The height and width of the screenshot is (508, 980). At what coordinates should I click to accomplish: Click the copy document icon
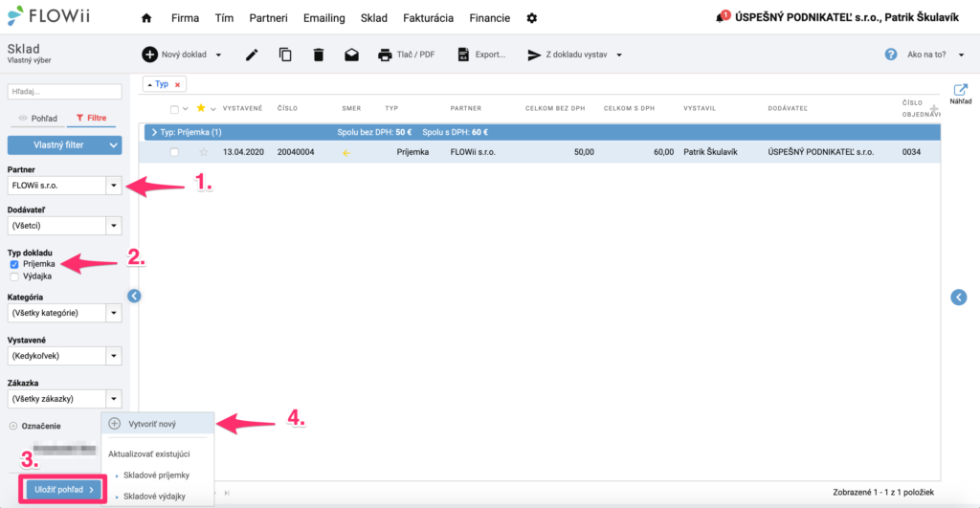tap(285, 55)
